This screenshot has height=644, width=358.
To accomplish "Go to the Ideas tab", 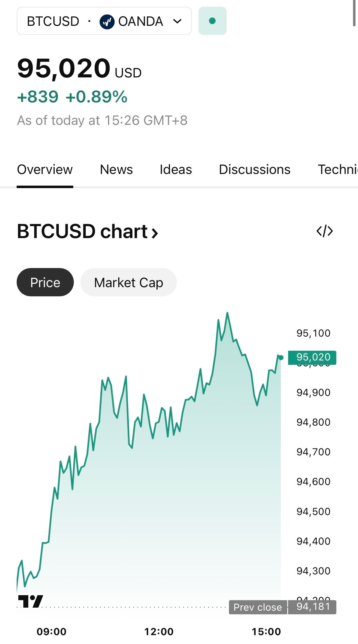I will click(176, 170).
